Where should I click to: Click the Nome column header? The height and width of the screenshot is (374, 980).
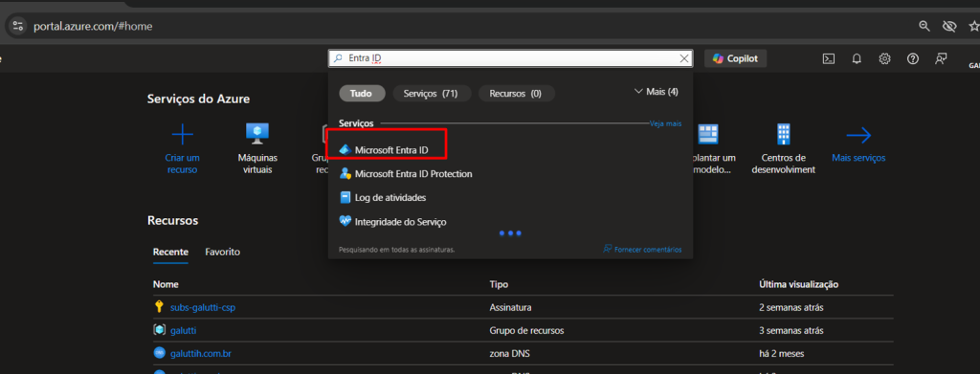(x=166, y=284)
